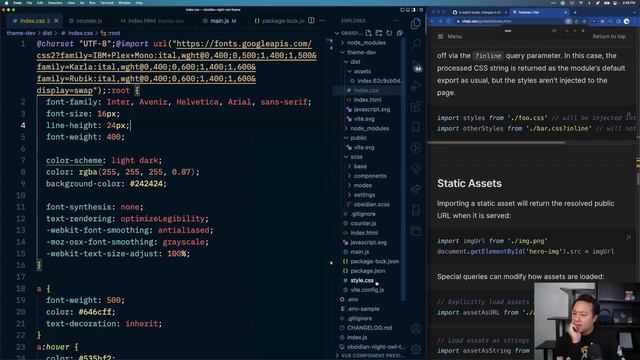The image size is (640, 360).
Task: Open index.html under dist folder
Action: coord(367,100)
